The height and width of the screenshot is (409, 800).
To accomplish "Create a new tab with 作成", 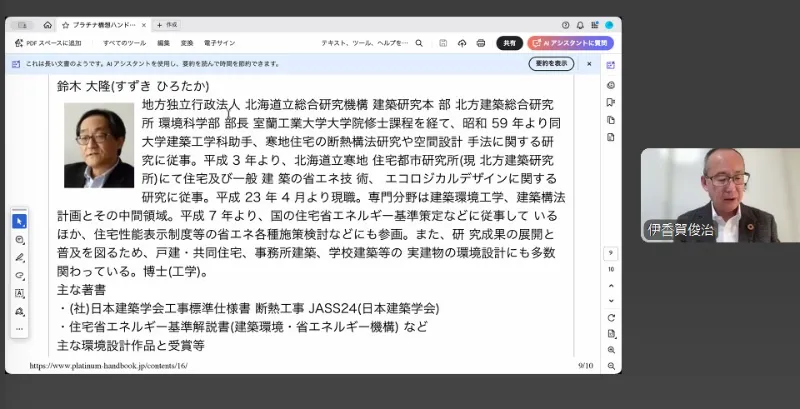I will (x=164, y=24).
